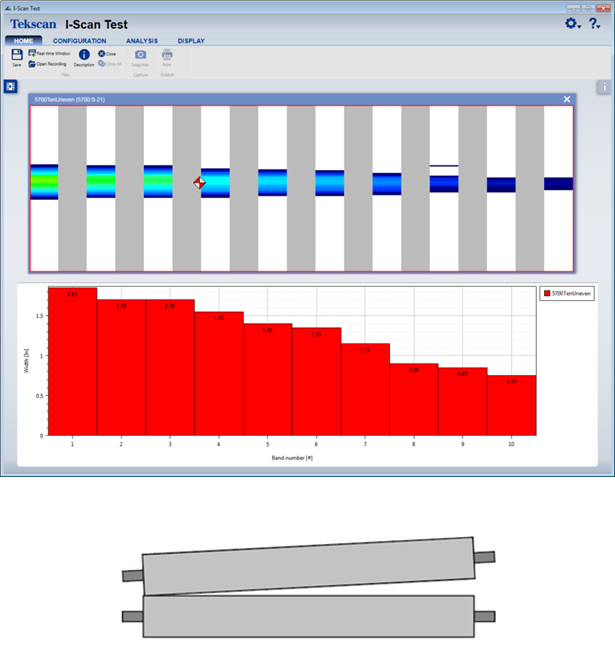
Task: Switch to the HOME ribbon tab
Action: [23, 41]
